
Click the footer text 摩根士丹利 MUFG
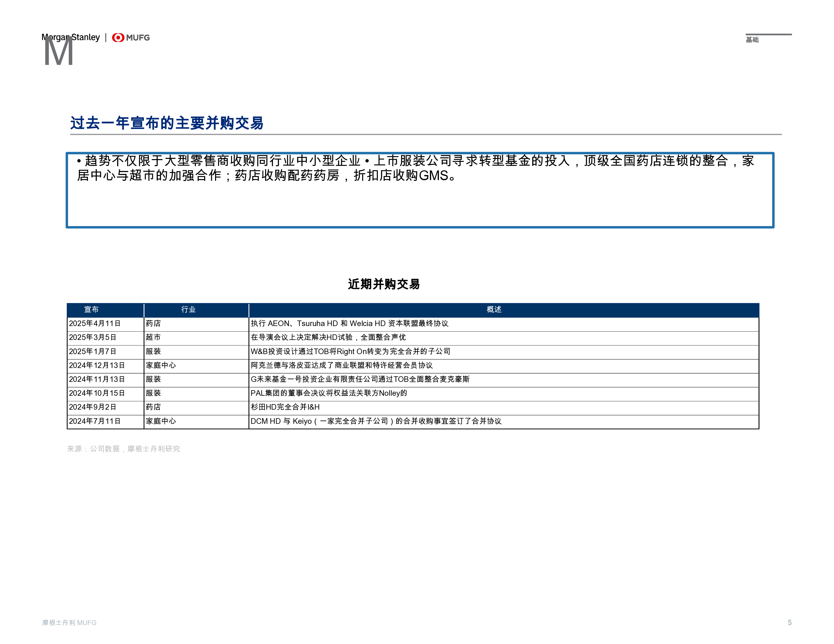pos(69,623)
